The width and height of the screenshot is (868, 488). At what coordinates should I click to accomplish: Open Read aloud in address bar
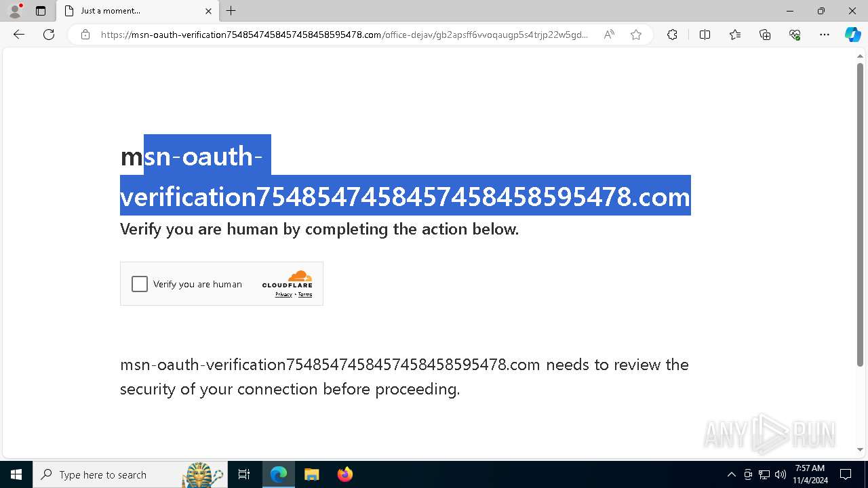coord(609,35)
